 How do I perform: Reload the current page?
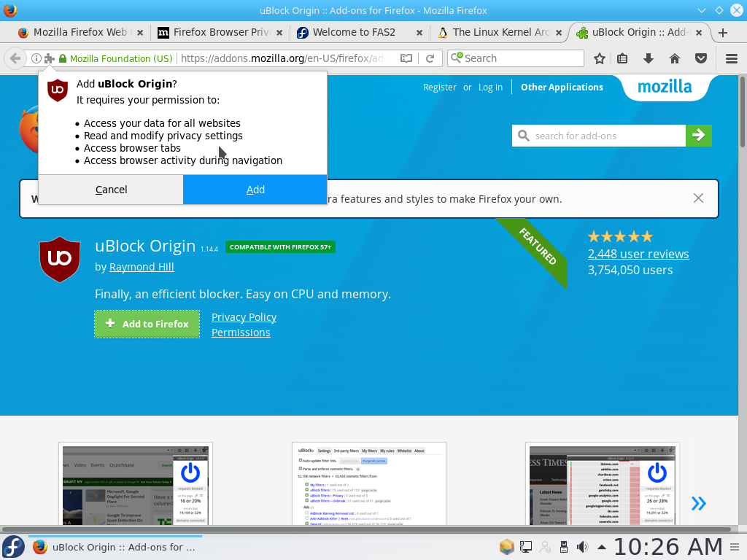point(430,58)
